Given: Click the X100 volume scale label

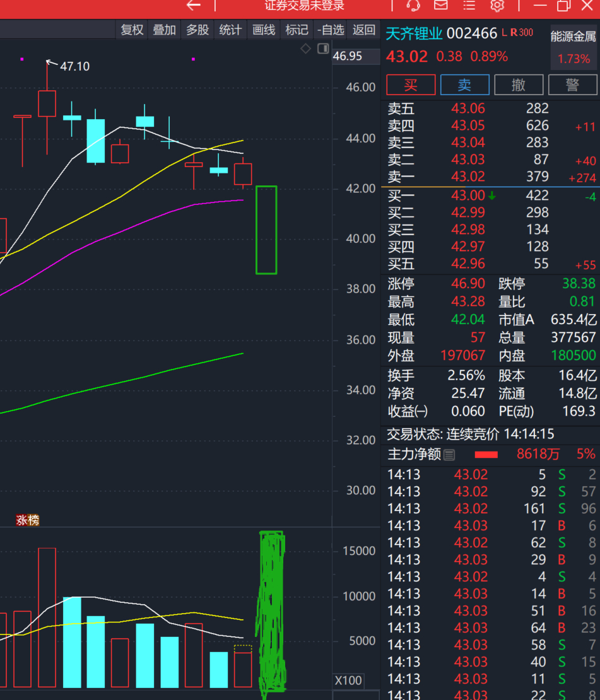Looking at the screenshot, I should [x=348, y=681].
